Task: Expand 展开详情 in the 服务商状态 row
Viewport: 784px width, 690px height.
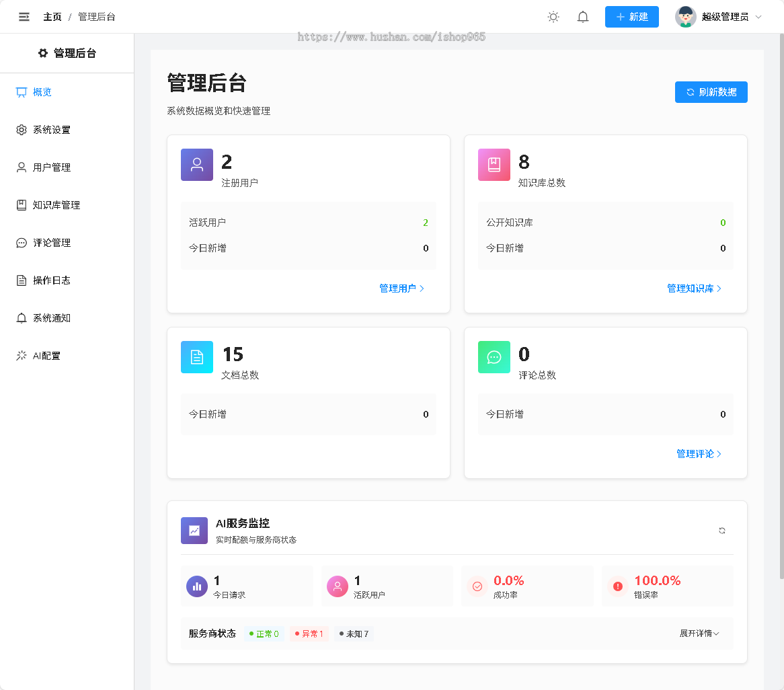Action: click(699, 634)
